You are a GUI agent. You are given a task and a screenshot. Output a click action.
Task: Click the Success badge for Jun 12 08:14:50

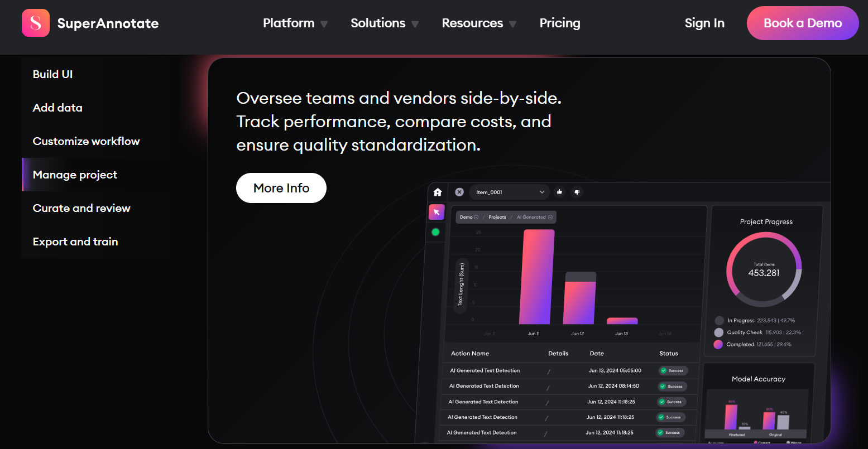[672, 386]
